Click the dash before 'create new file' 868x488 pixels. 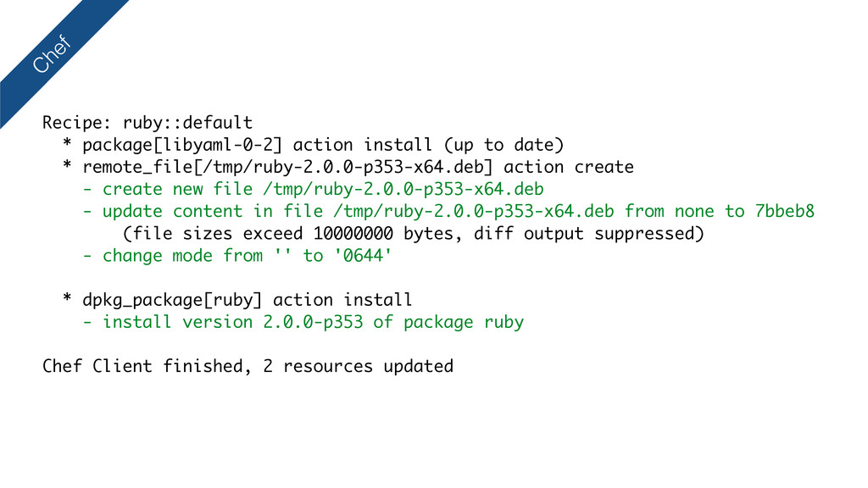point(87,190)
